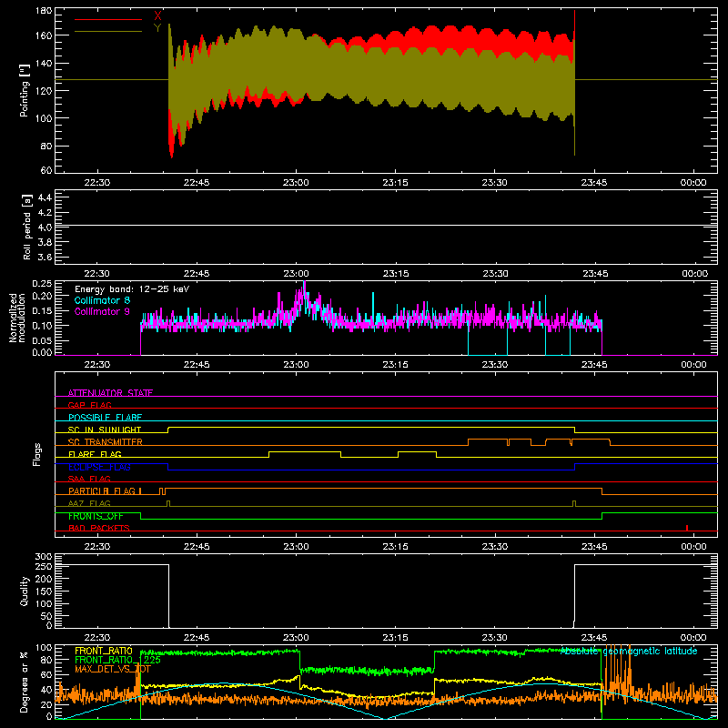Click the SAA_FLAG label
Image resolution: width=728 pixels, height=728 pixels.
pos(89,479)
